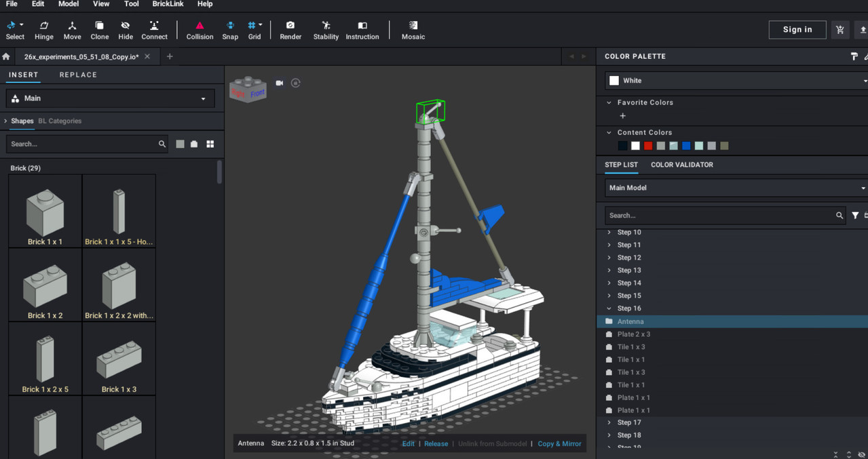Launch the Mosaic tool
The image size is (868, 459).
(x=413, y=31)
